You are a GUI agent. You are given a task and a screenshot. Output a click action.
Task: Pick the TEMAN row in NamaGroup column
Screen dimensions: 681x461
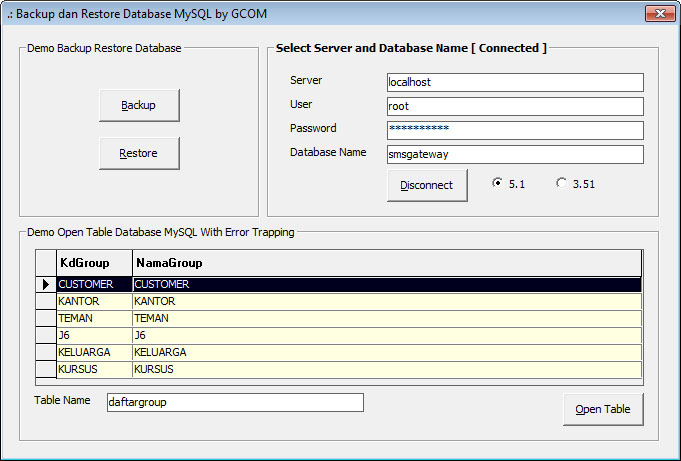385,318
